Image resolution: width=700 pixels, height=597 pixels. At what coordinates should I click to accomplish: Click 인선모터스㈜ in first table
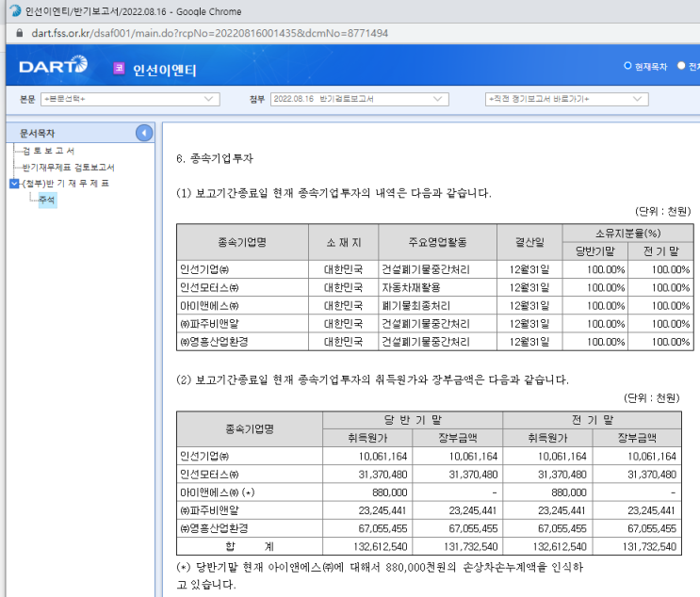coord(209,287)
